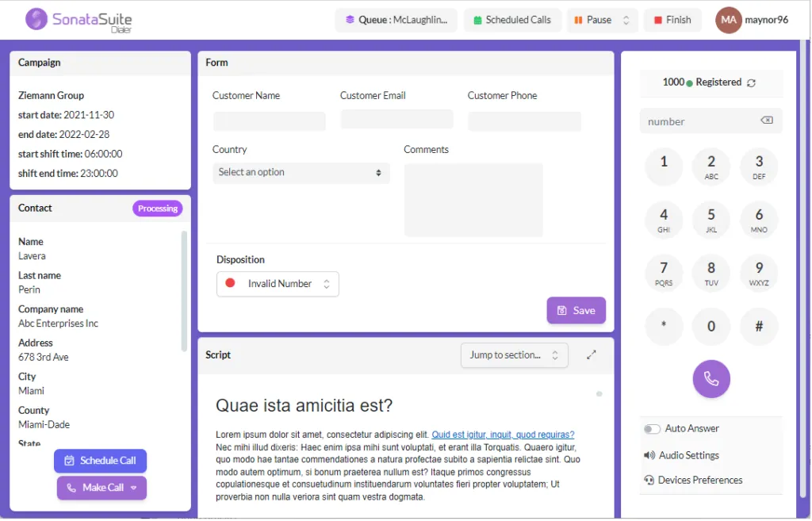Click the Customer Email input field
Viewport: 812px width, 521px height.
coord(396,120)
